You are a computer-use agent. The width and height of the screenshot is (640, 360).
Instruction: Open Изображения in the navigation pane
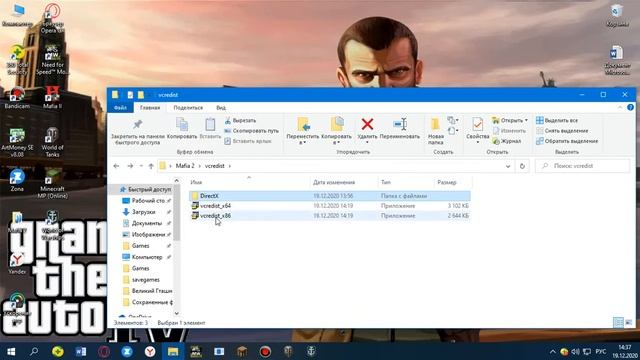click(x=148, y=235)
